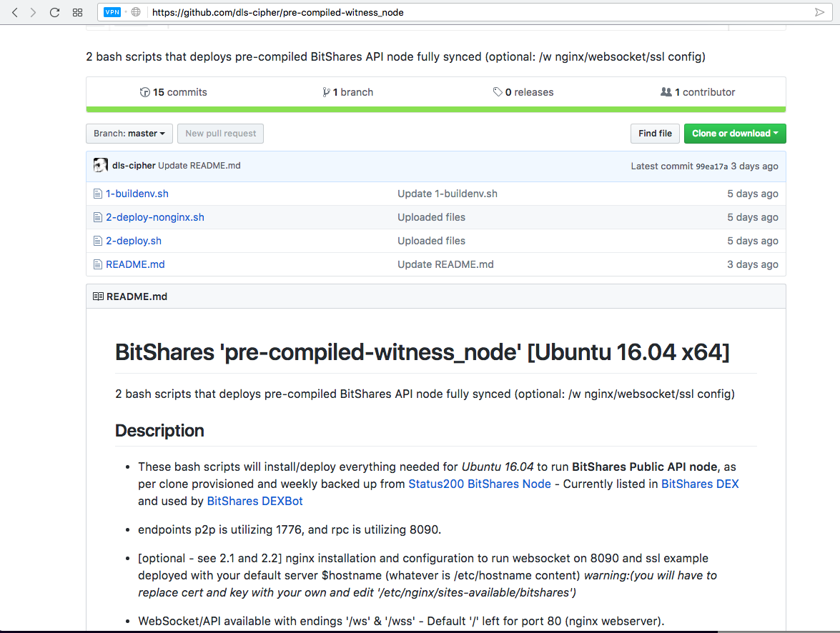Open the 1-buildenv.sh file
Viewport: 840px width, 633px height.
click(137, 194)
